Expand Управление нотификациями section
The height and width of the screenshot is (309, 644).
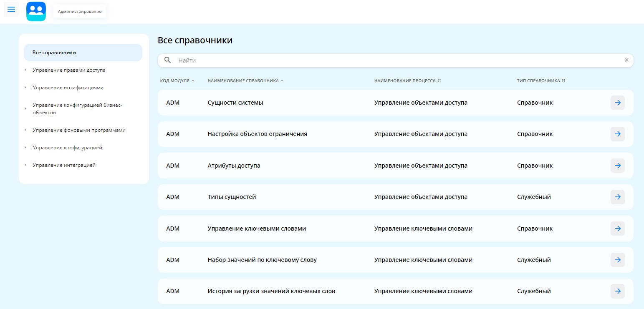click(x=25, y=88)
